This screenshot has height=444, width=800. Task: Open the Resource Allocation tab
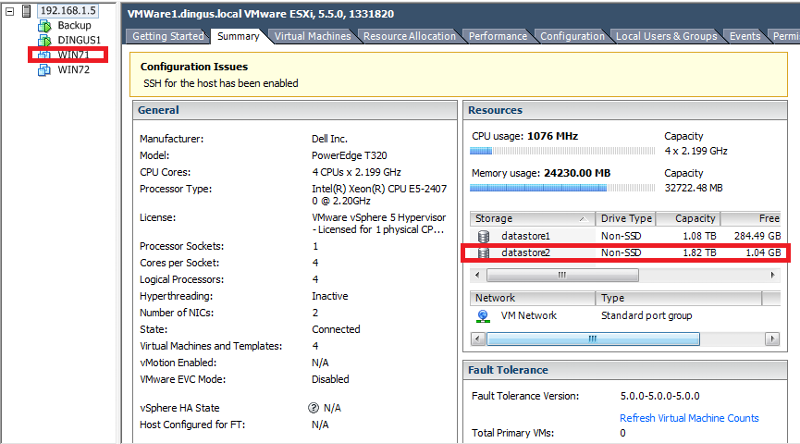click(409, 36)
